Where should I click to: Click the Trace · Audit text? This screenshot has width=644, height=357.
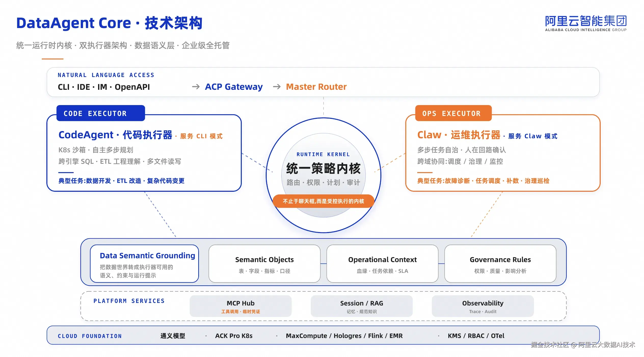click(483, 312)
